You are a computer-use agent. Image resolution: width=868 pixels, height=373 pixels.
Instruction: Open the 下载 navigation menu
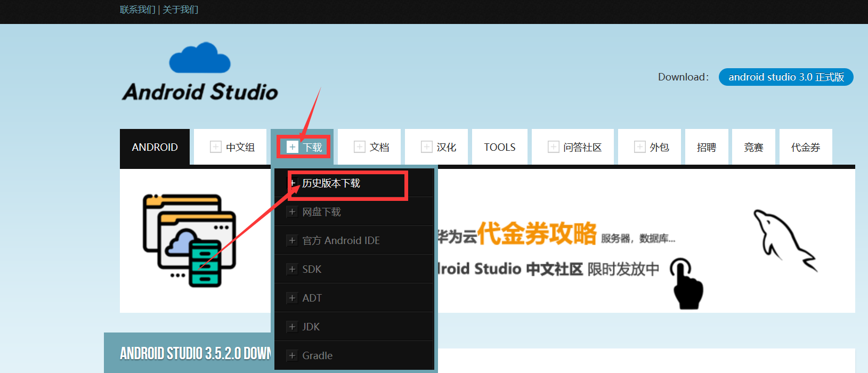tap(302, 147)
